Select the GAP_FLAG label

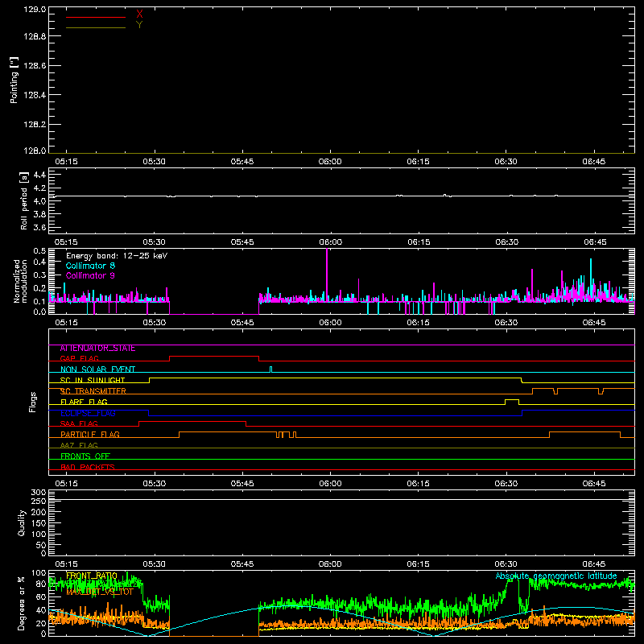click(x=79, y=358)
